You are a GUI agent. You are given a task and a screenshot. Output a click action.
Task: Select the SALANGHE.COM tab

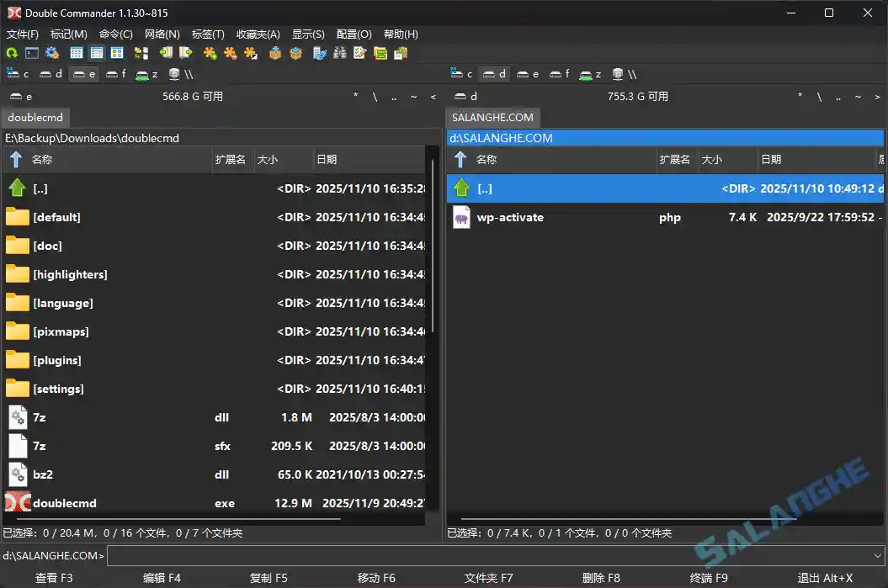click(492, 118)
